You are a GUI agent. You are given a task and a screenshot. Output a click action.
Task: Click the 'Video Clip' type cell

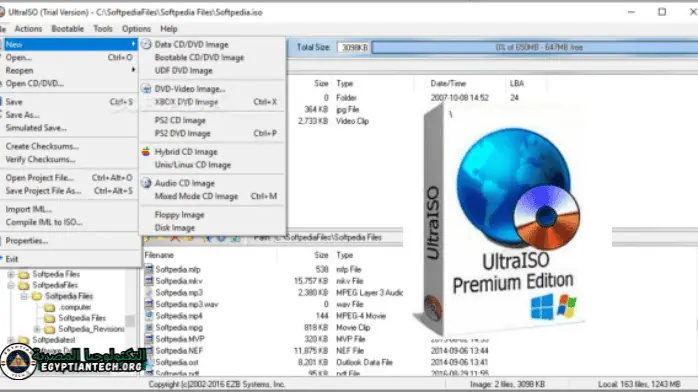pyautogui.click(x=352, y=121)
